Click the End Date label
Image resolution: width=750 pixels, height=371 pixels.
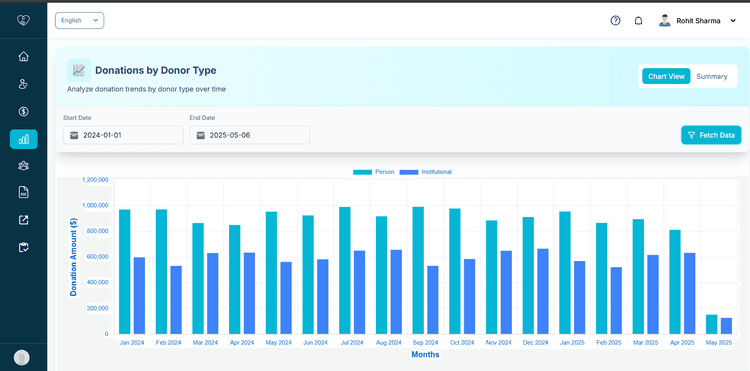point(202,118)
